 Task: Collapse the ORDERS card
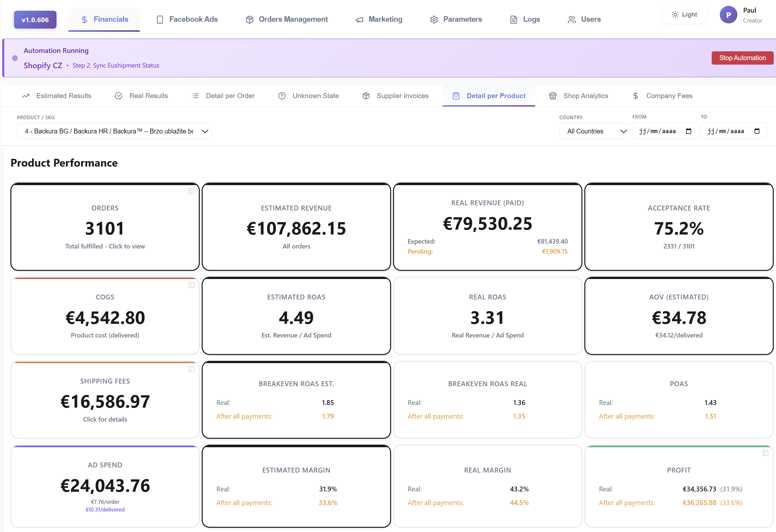click(191, 191)
